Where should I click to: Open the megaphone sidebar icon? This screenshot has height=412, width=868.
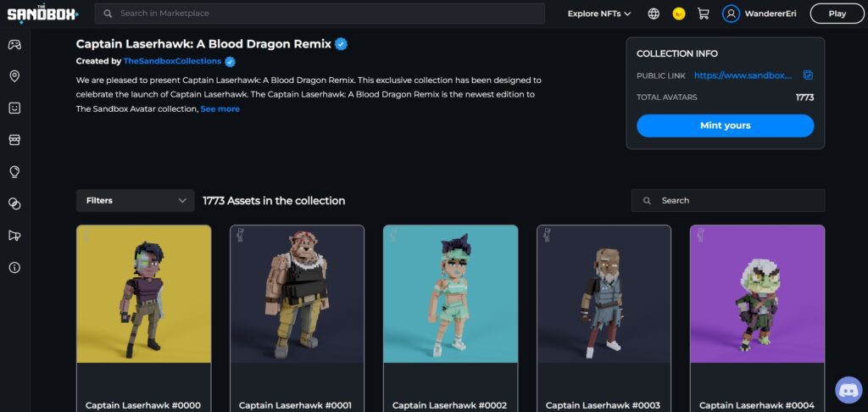coord(14,236)
